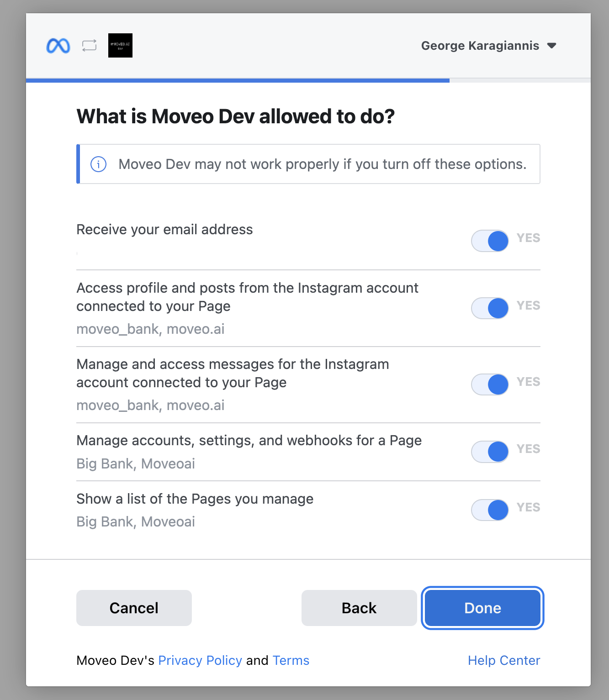The height and width of the screenshot is (700, 609).
Task: Open the Terms link
Action: pos(291,660)
